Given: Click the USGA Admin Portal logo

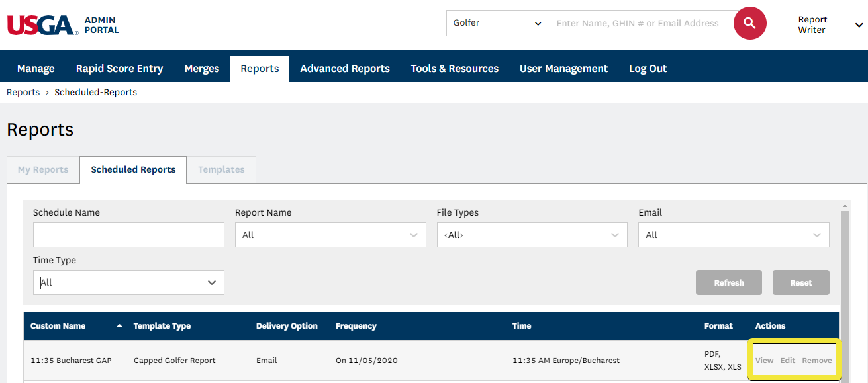Looking at the screenshot, I should point(63,25).
